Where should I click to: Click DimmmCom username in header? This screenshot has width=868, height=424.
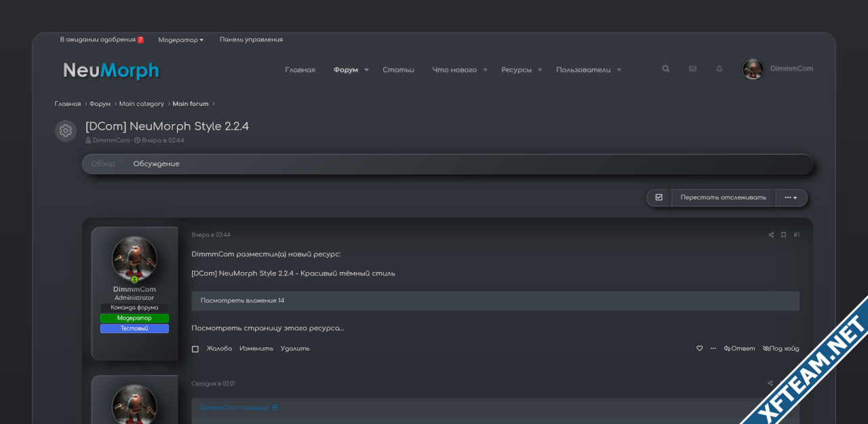pyautogui.click(x=791, y=69)
